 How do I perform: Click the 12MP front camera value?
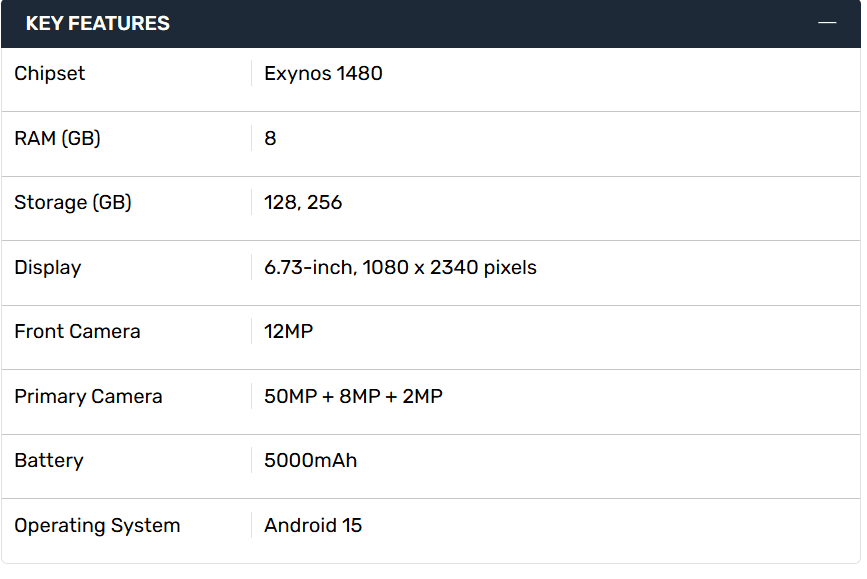tap(288, 331)
